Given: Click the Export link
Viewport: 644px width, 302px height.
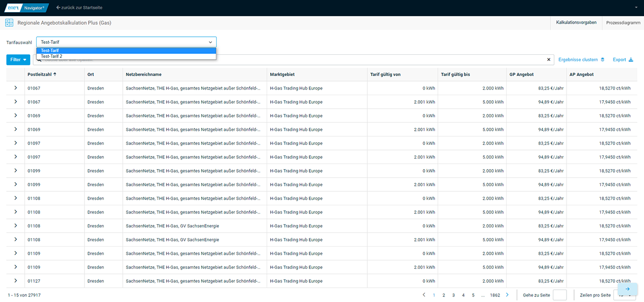Looking at the screenshot, I should pos(623,60).
